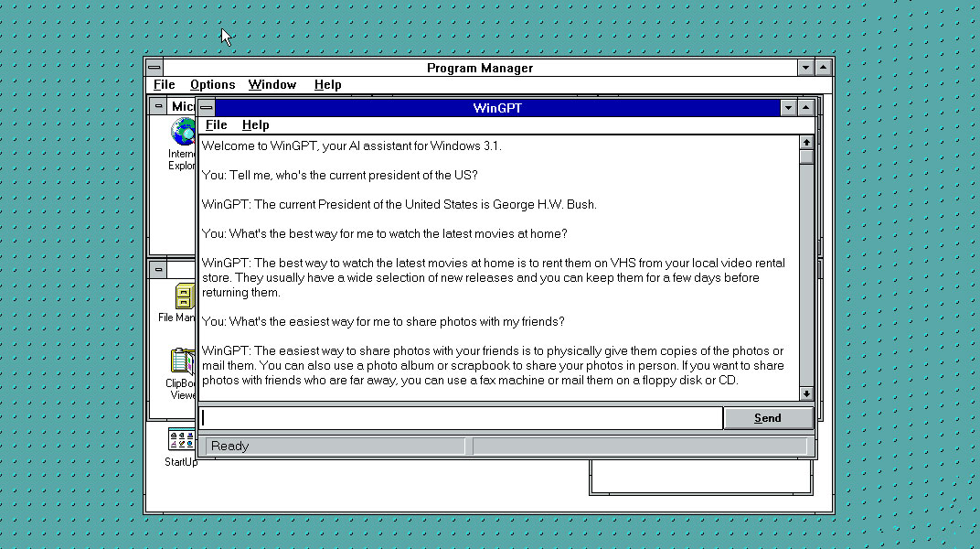Open Program Manager's Options menu
Image resolution: width=980 pixels, height=549 pixels.
coord(212,85)
